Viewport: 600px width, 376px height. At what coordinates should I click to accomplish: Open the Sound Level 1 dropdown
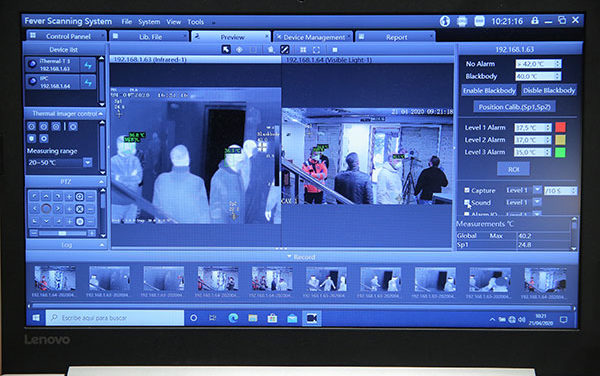537,202
